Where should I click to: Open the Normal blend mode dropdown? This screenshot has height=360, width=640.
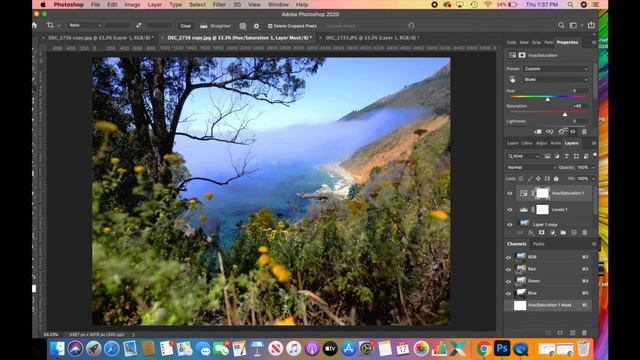(531, 167)
